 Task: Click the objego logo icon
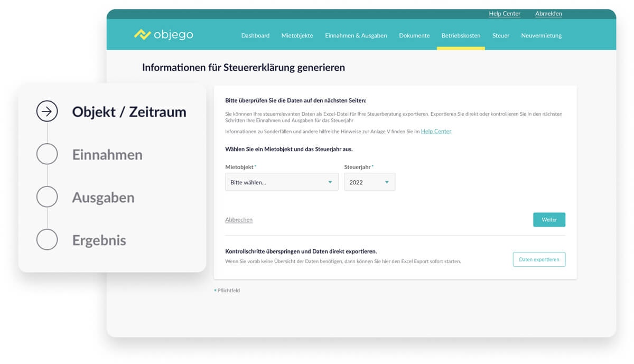pos(142,35)
